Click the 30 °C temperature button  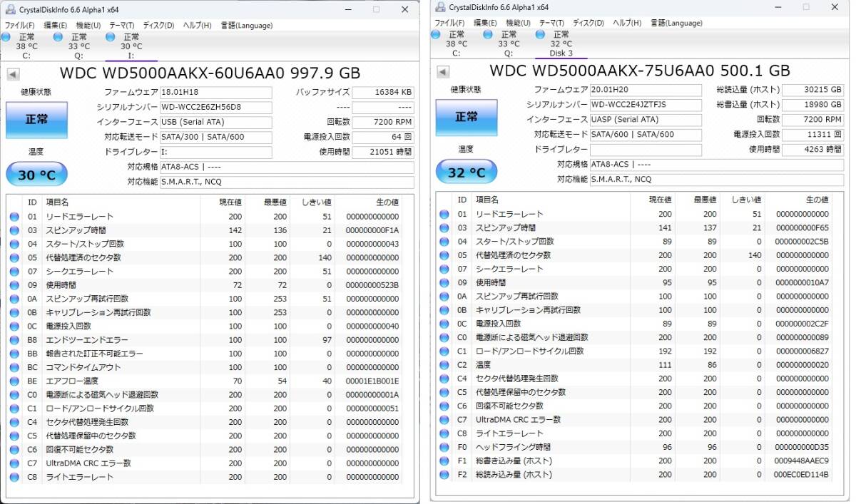(x=36, y=175)
